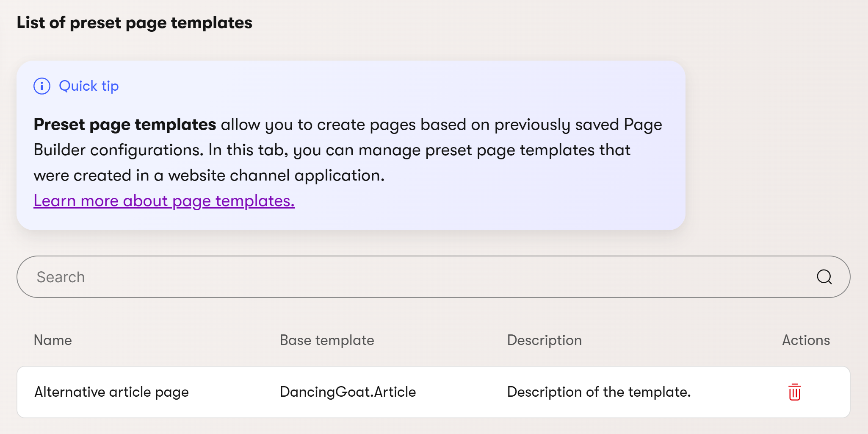Click the Description column header
The image size is (868, 434).
(544, 340)
